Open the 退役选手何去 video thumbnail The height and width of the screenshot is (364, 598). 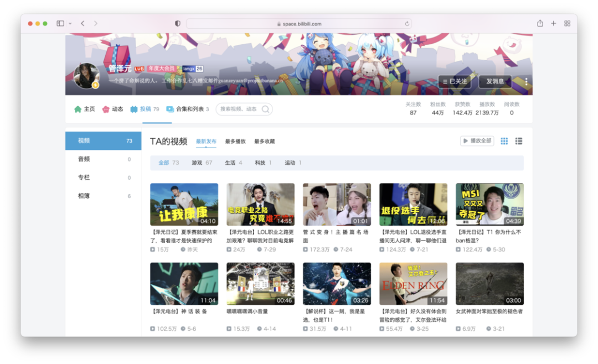pos(414,205)
